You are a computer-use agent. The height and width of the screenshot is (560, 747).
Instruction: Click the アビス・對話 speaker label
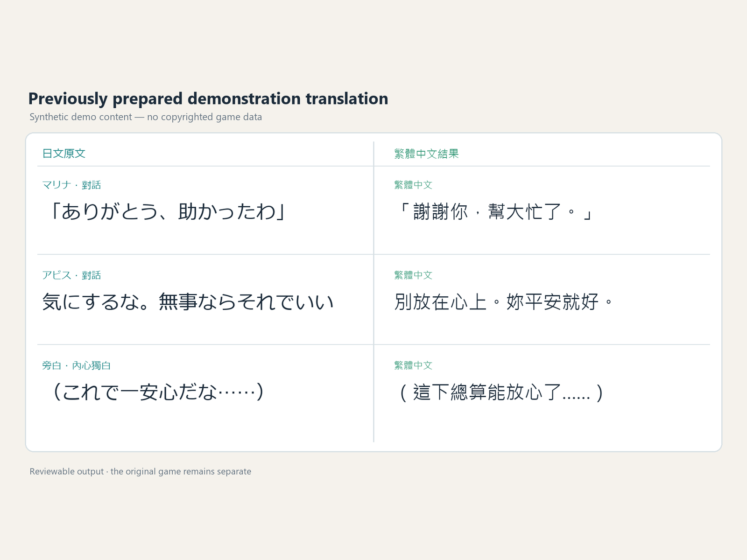(71, 275)
